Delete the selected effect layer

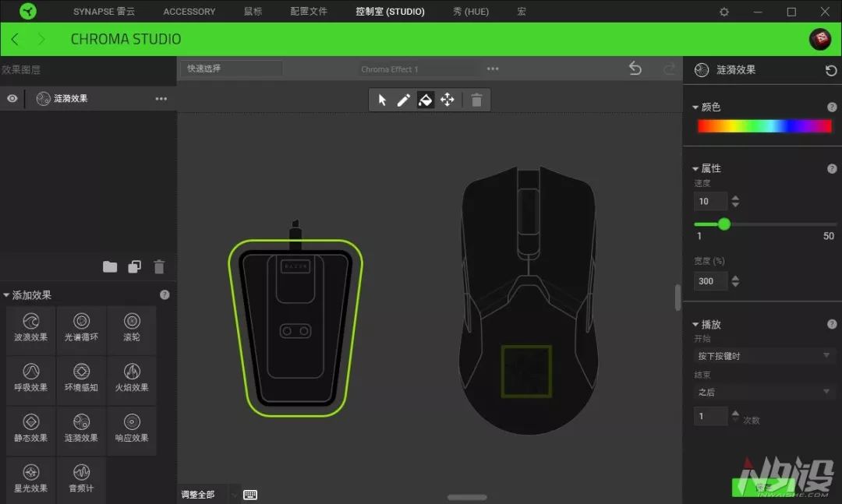(159, 266)
